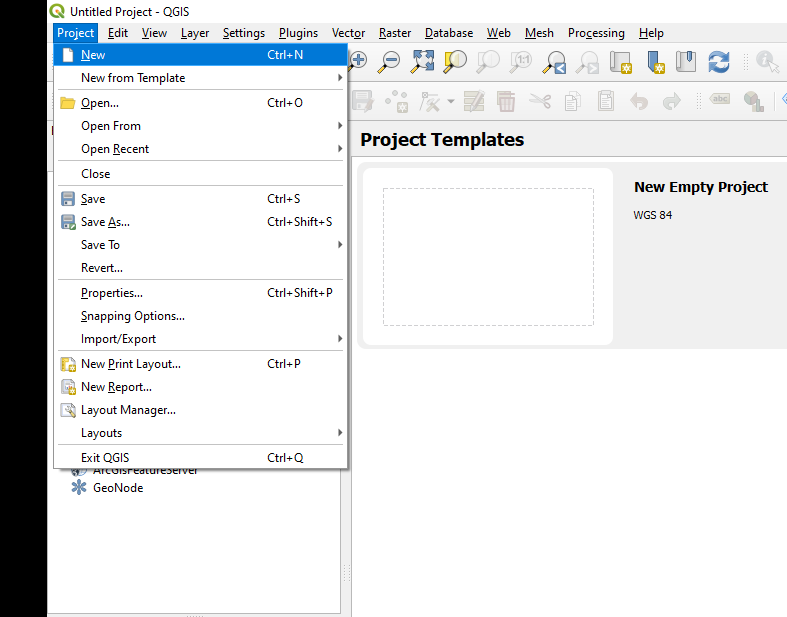Image resolution: width=787 pixels, height=617 pixels.
Task: Open the Layer menu
Action: (195, 33)
